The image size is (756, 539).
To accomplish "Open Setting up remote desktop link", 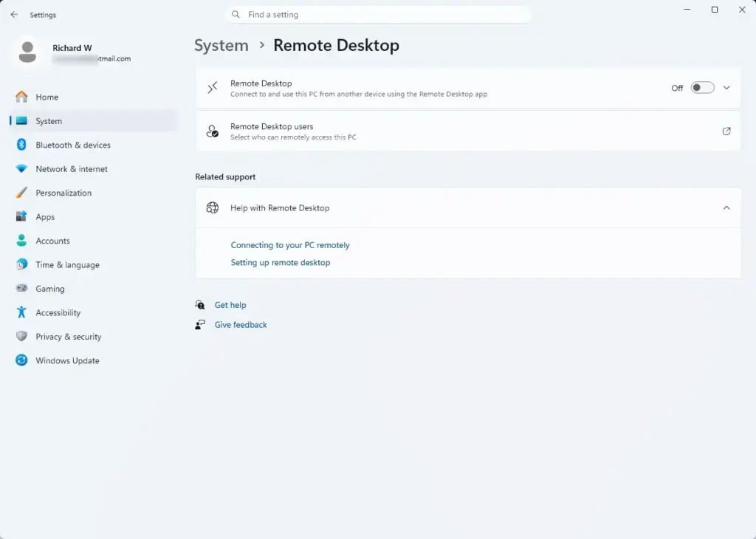I will (280, 262).
